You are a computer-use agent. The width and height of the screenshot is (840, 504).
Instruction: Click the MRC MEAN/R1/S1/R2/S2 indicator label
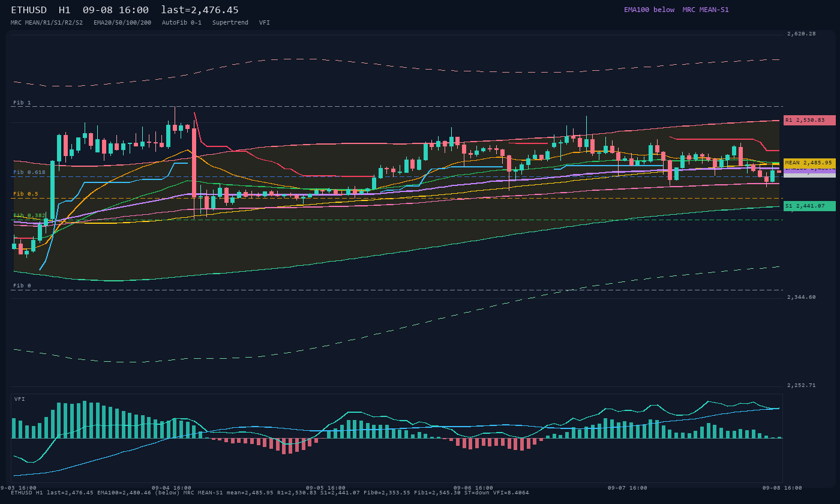coord(47,22)
